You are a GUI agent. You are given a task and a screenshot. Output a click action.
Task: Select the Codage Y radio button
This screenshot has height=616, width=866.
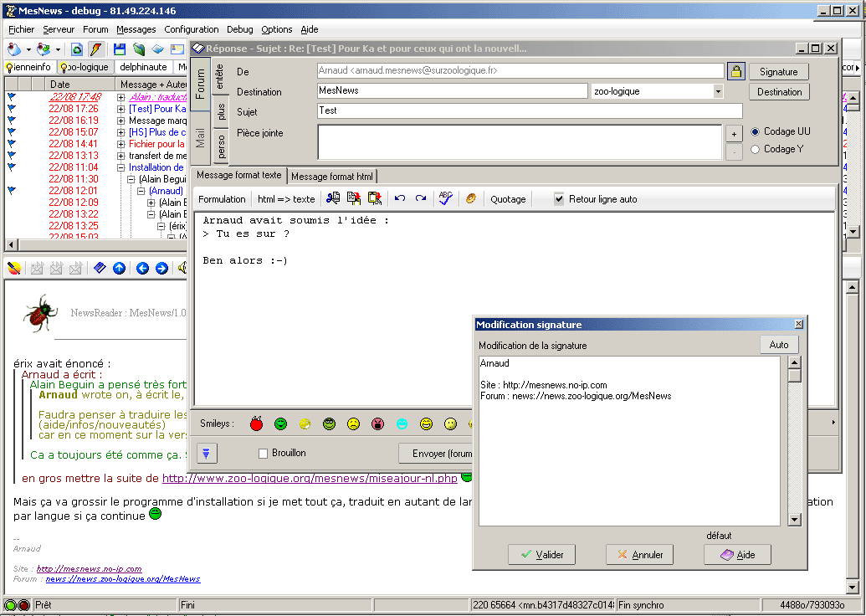click(x=755, y=149)
